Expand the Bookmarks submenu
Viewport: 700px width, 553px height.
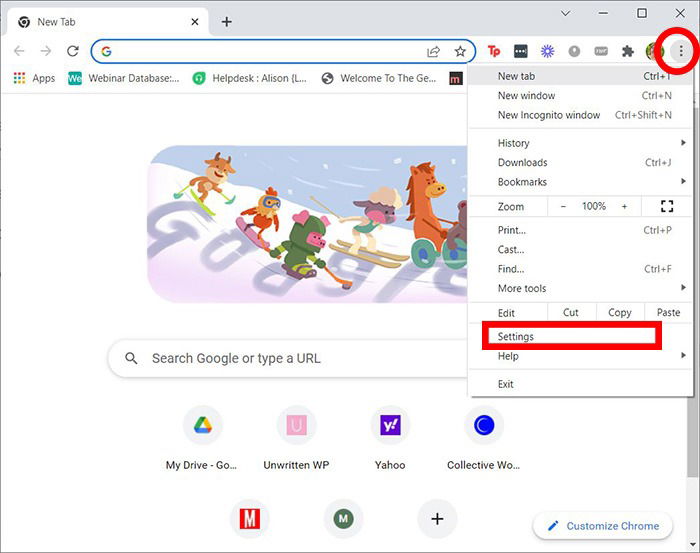click(580, 182)
